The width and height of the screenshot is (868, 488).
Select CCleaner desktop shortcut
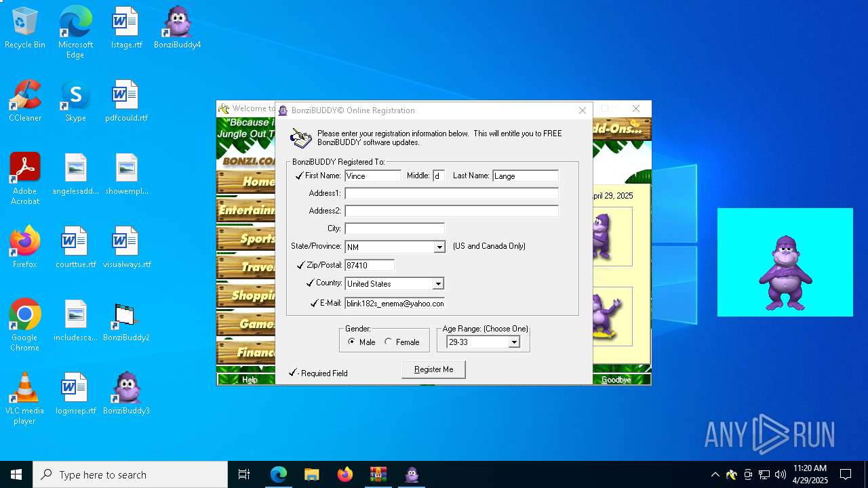click(x=25, y=102)
